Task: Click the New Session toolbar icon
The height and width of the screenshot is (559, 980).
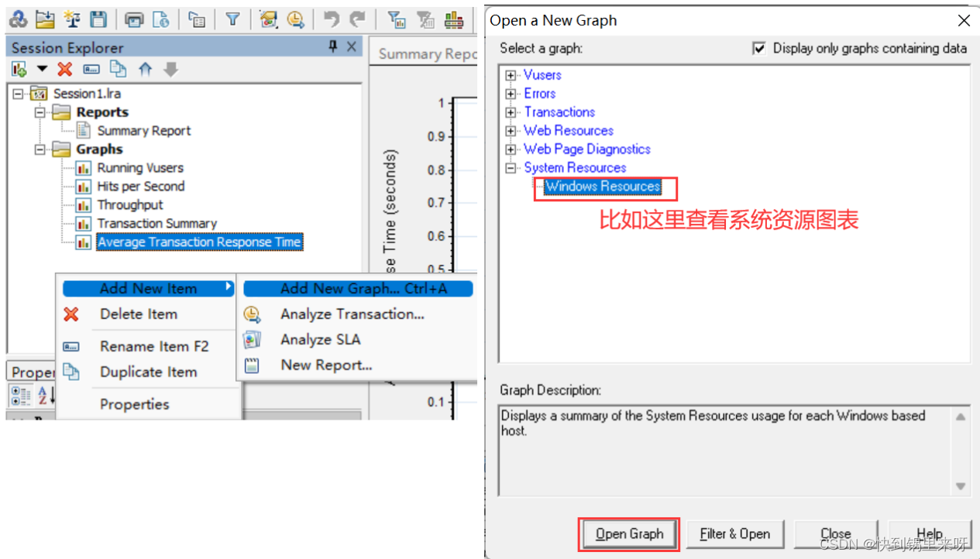Action: click(x=18, y=19)
